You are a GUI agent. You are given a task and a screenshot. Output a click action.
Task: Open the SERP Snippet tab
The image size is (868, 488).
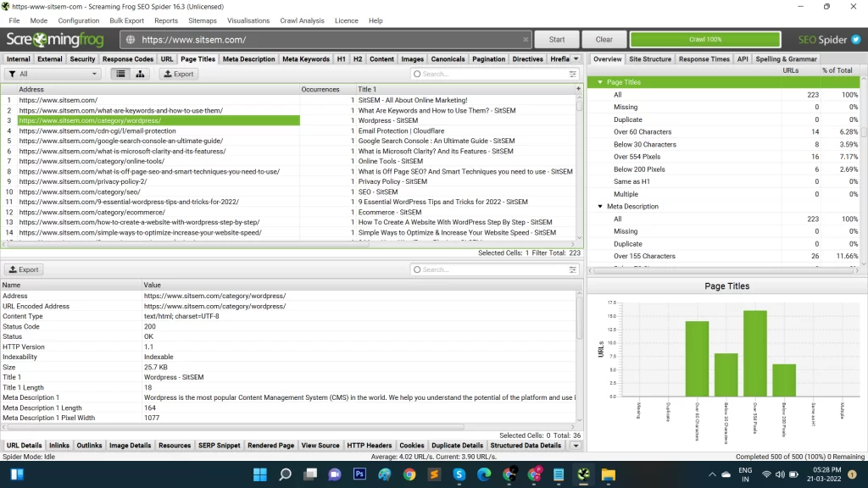220,446
